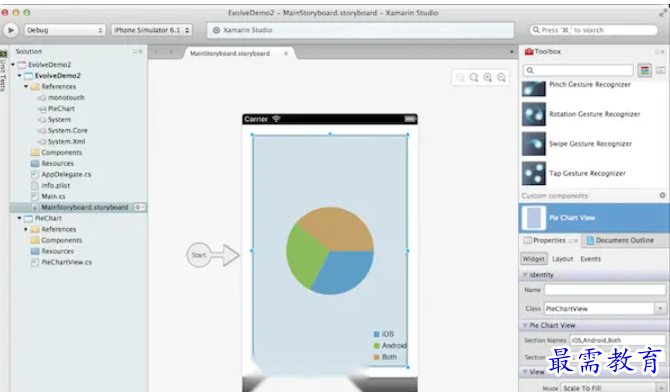Collapse the View properties section
Viewport: 670px width, 392px height.
[x=525, y=371]
